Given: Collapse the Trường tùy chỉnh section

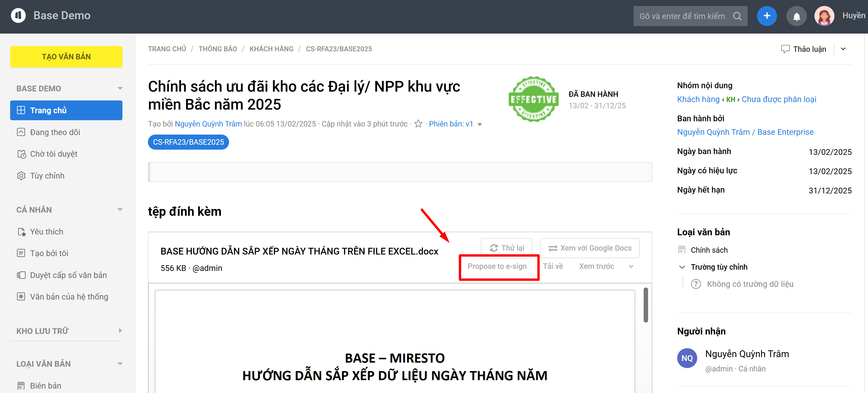Looking at the screenshot, I should click(682, 267).
